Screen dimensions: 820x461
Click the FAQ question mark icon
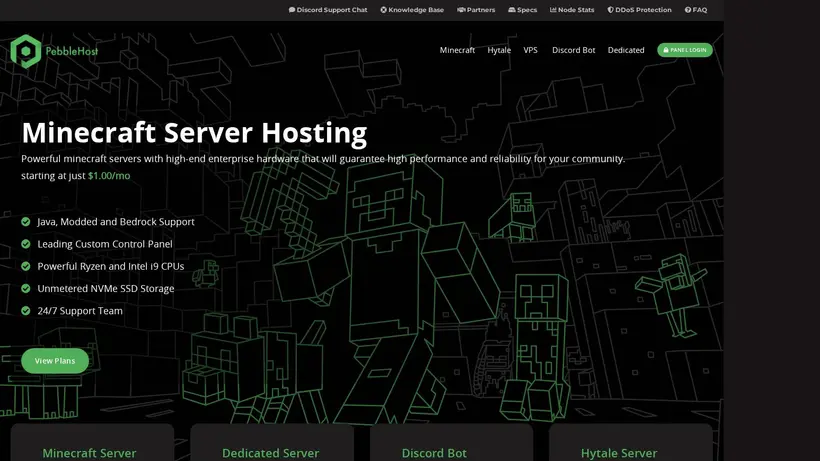click(x=688, y=10)
